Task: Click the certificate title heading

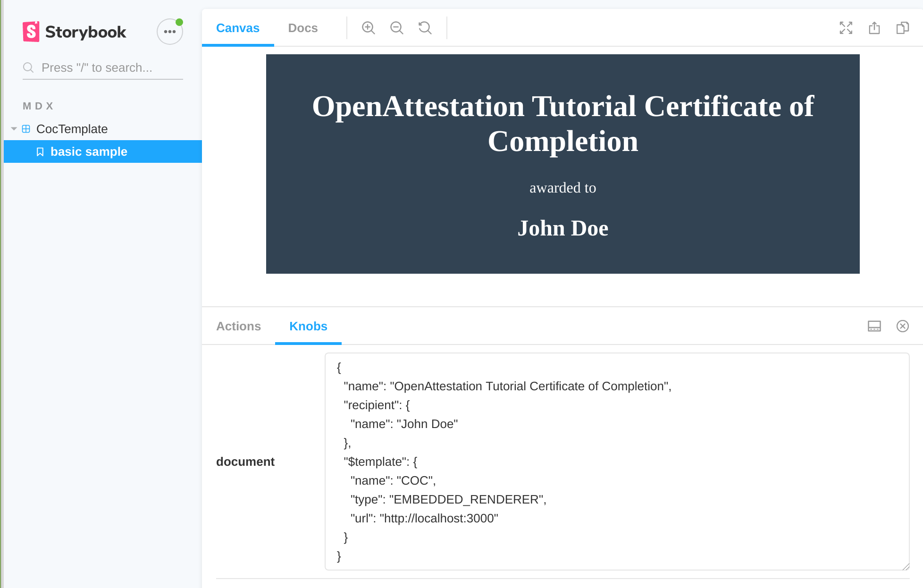Action: point(563,124)
